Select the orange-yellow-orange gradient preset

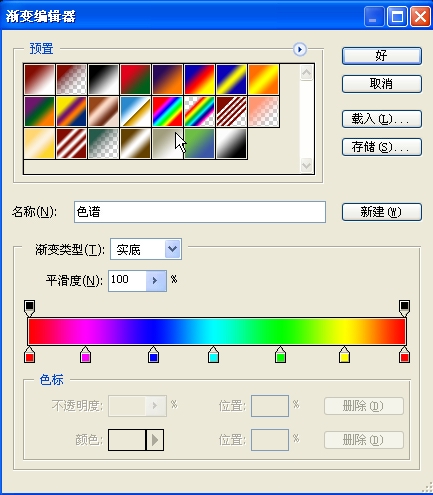[x=263, y=79]
